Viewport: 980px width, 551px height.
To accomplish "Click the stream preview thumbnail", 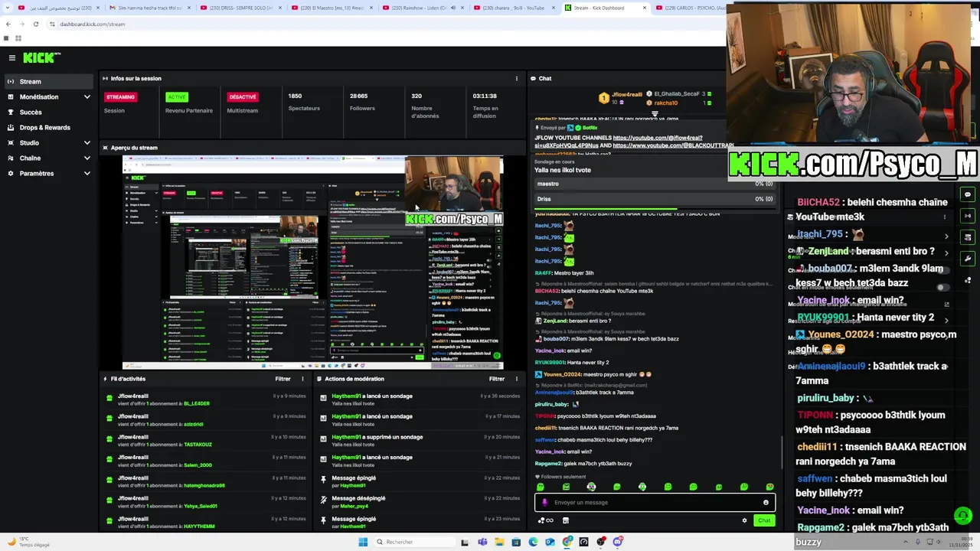I will tap(313, 262).
